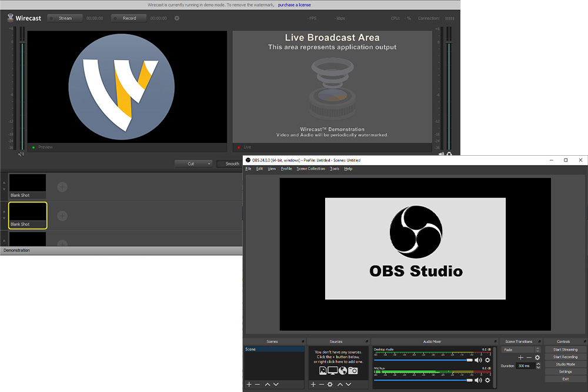Add a scene transition with plus icon
The image size is (588, 392).
(x=520, y=357)
